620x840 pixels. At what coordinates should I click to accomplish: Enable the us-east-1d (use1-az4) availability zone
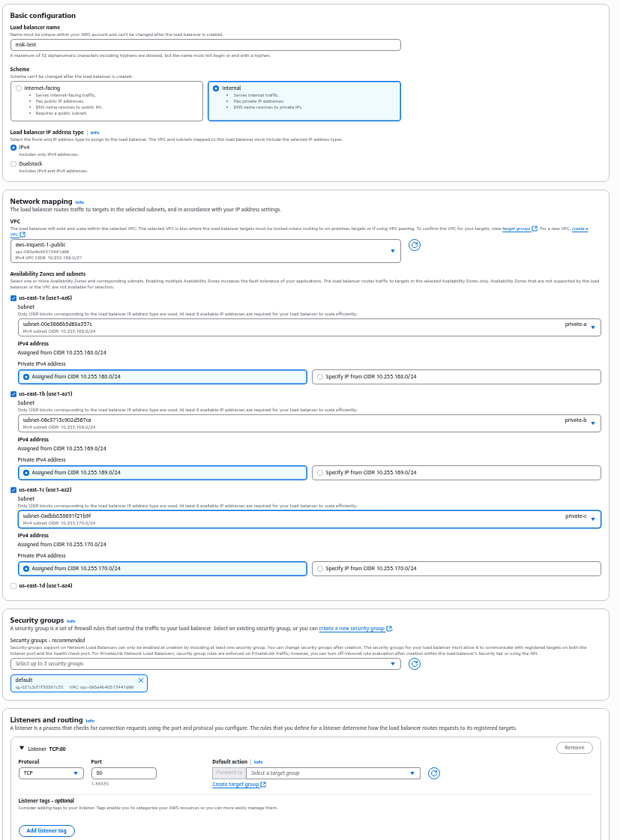pyautogui.click(x=15, y=585)
